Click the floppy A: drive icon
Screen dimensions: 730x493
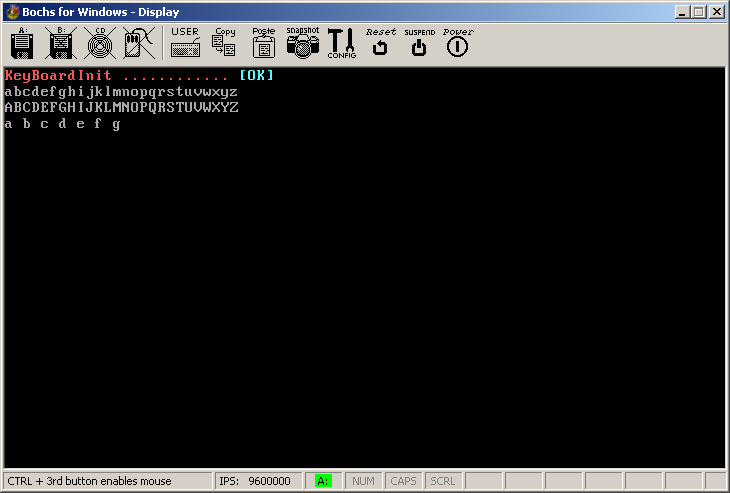pyautogui.click(x=23, y=44)
